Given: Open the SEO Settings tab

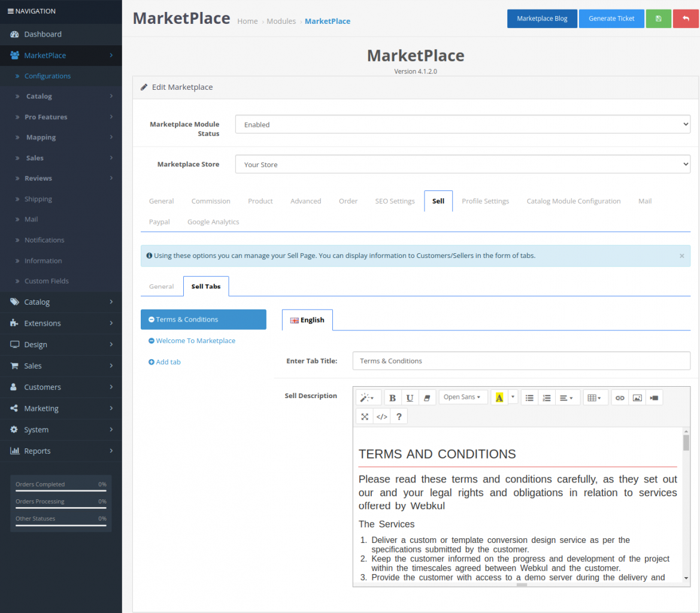Looking at the screenshot, I should pyautogui.click(x=395, y=201).
